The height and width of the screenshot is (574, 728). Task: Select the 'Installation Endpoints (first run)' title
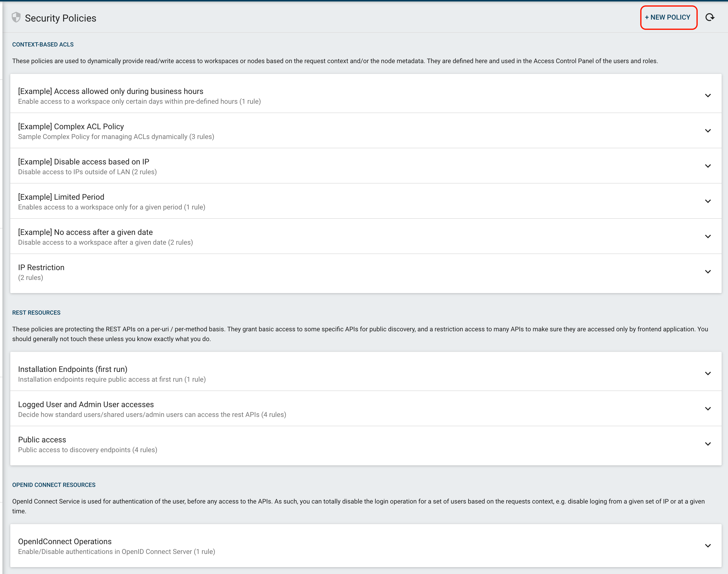[x=73, y=369]
